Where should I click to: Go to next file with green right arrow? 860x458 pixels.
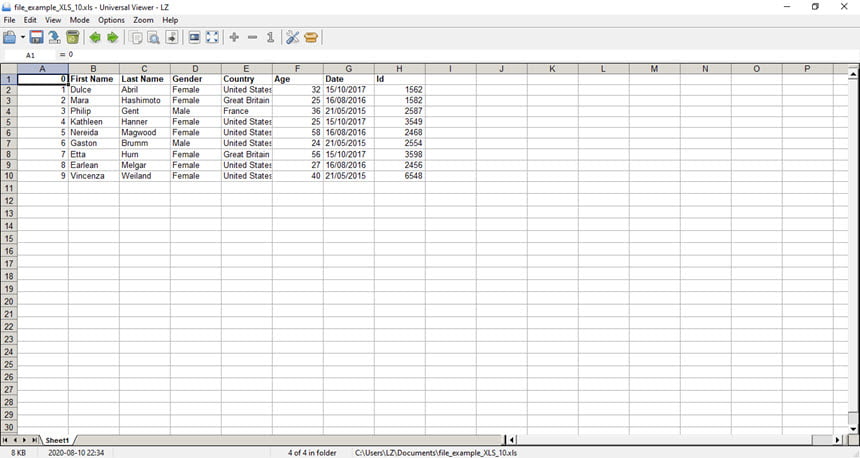coord(112,37)
